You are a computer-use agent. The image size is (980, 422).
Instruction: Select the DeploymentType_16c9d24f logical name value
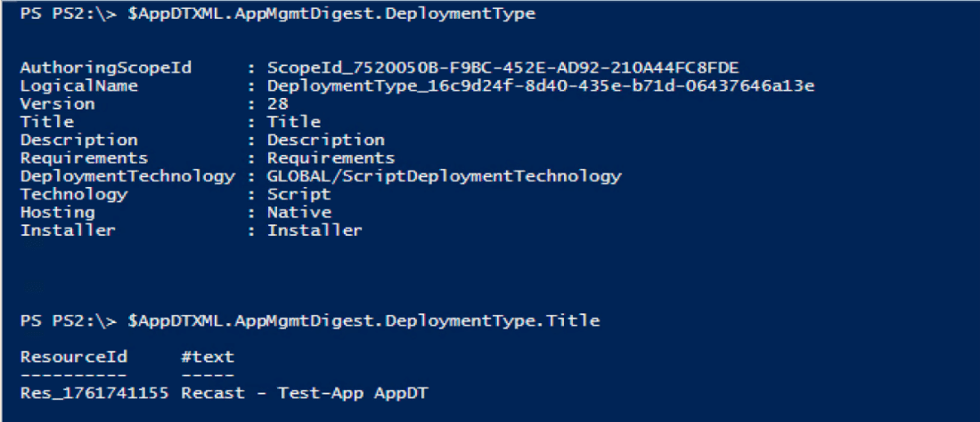click(541, 85)
